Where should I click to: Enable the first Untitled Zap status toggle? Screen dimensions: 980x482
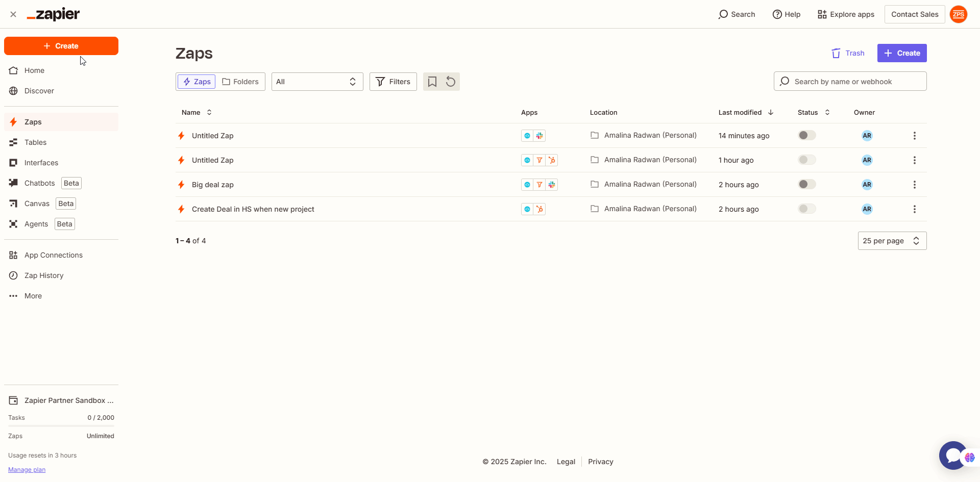pos(806,135)
